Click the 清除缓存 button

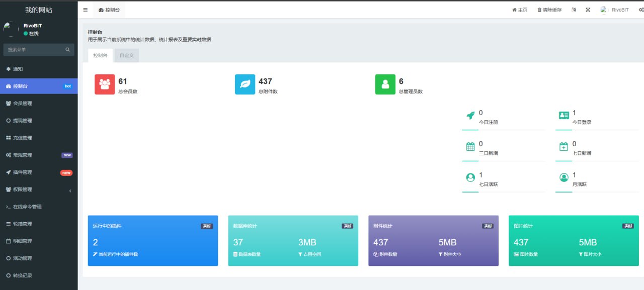coord(549,10)
